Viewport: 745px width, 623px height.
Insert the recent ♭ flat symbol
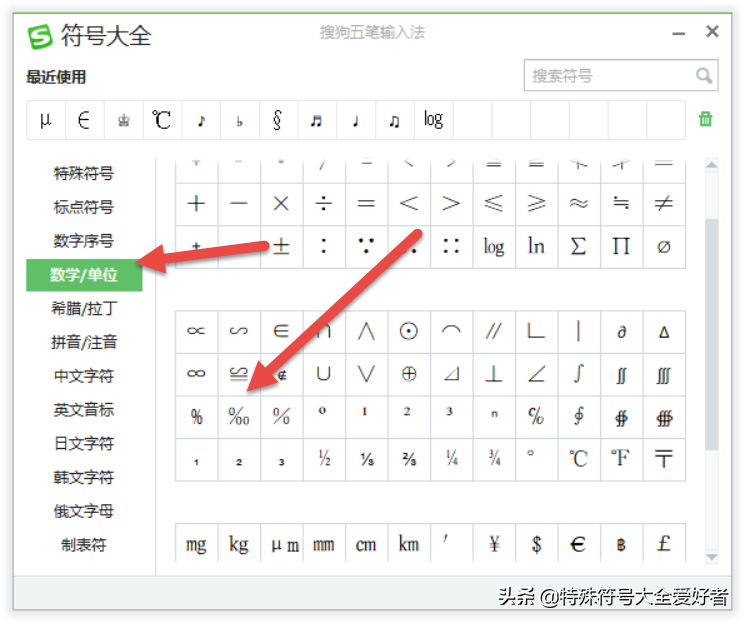239,120
